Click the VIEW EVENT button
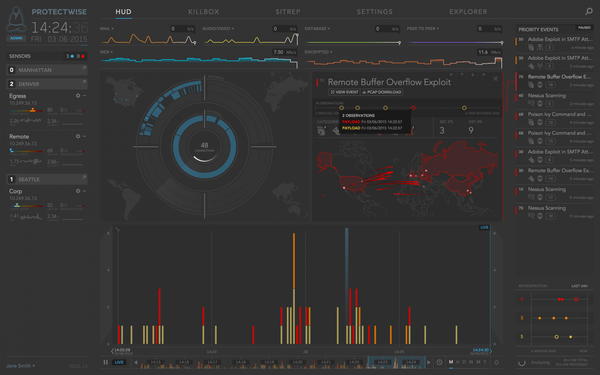The image size is (600, 375). tap(344, 92)
